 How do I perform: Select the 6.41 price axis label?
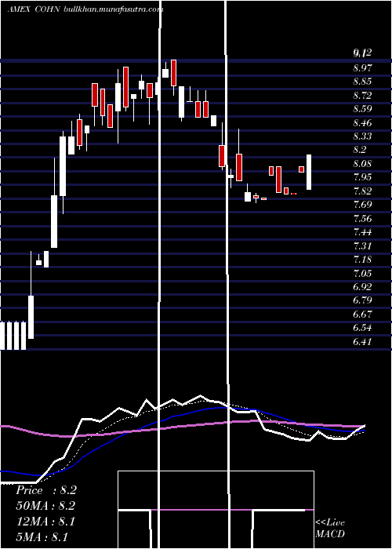click(x=362, y=342)
